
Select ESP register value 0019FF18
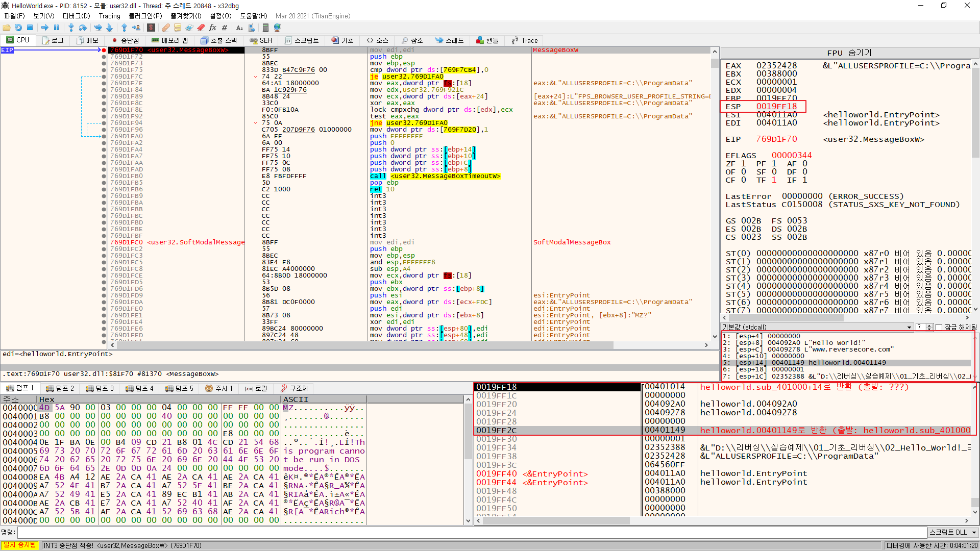776,106
